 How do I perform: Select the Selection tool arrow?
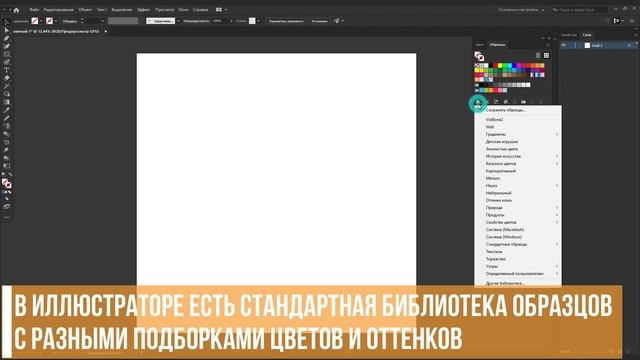pyautogui.click(x=7, y=22)
